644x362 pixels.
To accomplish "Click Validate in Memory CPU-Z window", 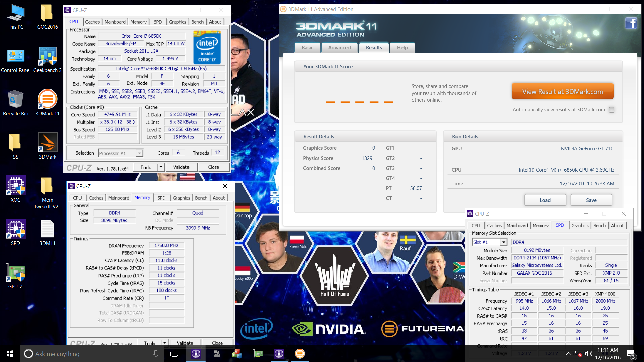I will pos(185,343).
